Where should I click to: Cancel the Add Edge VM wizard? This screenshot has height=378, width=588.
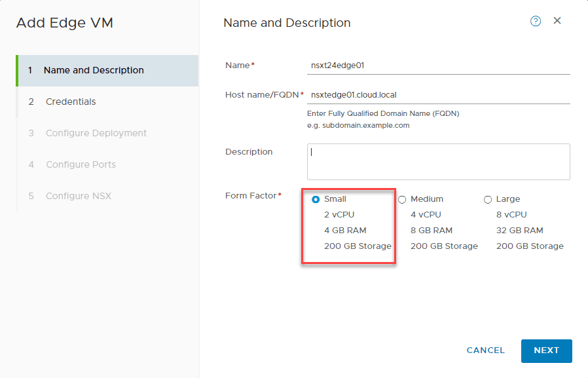coord(485,350)
